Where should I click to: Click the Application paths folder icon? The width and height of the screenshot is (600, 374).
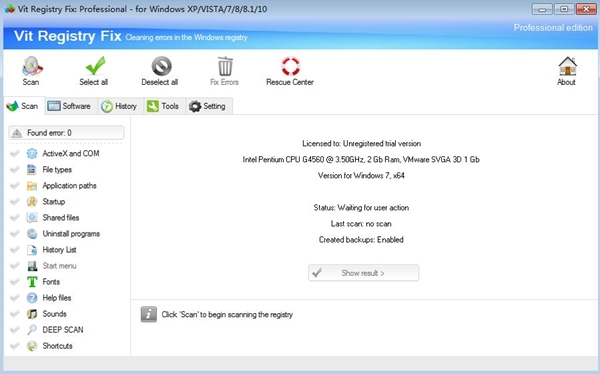32,186
